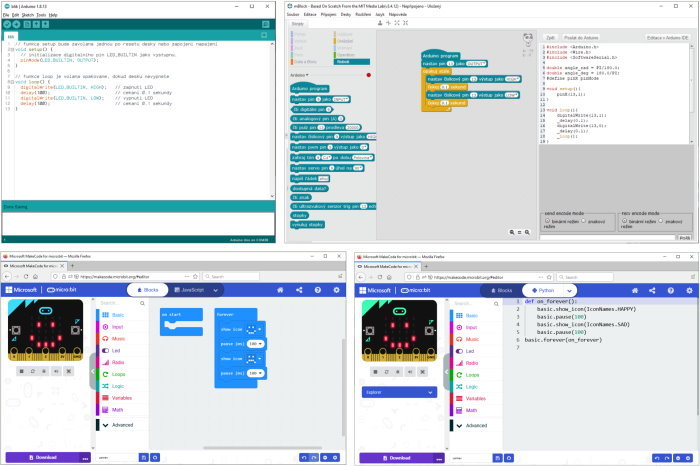Viewport: 700px width, 466px height.
Task: Click the Verify checkmark icon in Arduino IDE
Action: point(7,25)
